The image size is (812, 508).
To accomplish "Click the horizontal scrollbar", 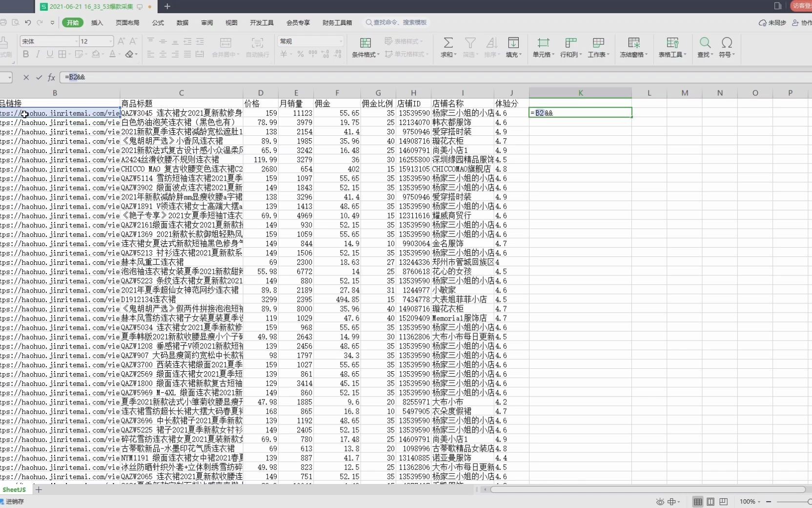I will (x=648, y=489).
